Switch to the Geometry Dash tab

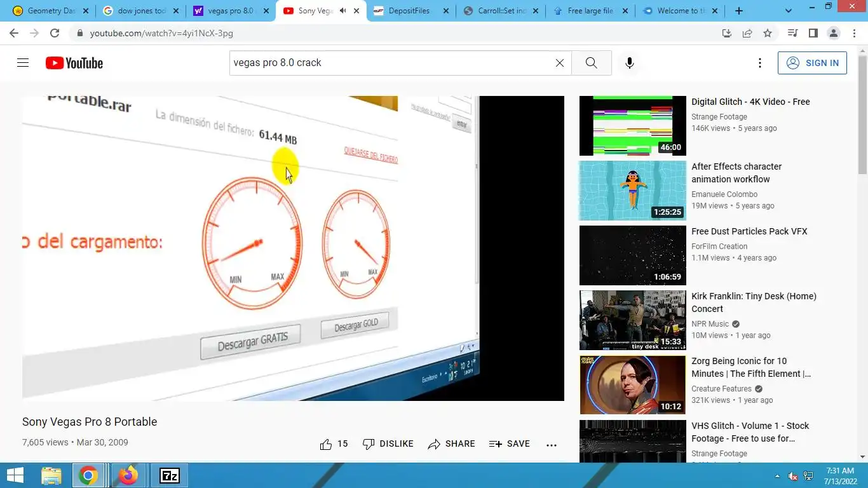51,11
